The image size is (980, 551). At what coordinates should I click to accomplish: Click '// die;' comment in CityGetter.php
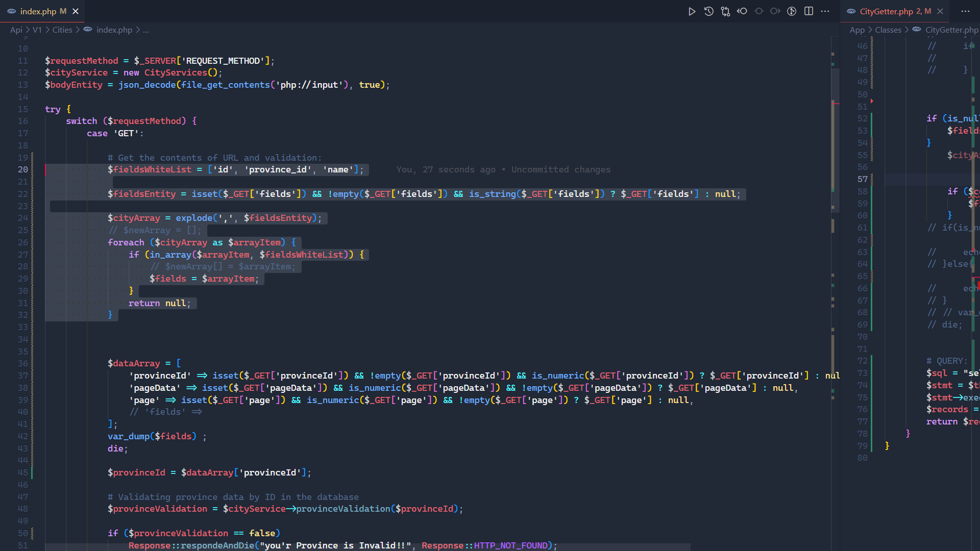[944, 325]
